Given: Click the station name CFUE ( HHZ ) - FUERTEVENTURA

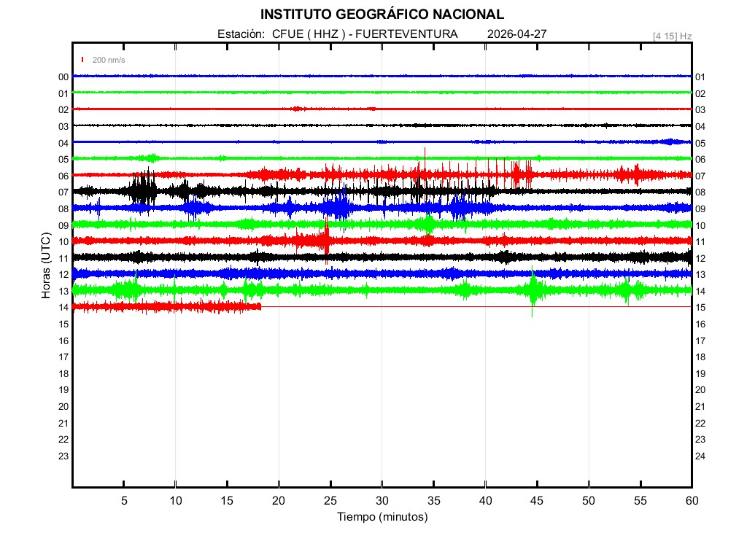Looking at the screenshot, I should [365, 34].
